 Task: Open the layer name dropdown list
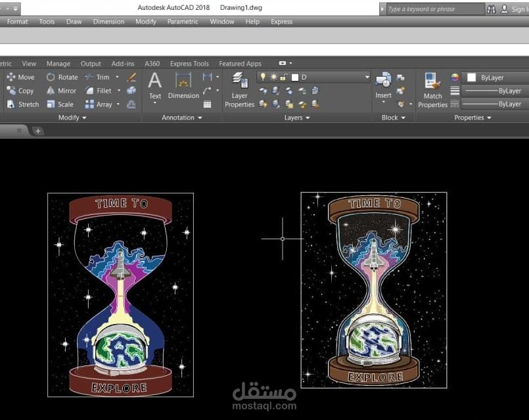367,78
